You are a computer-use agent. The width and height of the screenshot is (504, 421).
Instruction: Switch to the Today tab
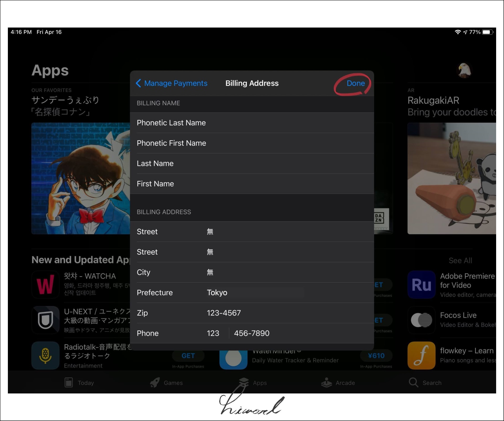coord(79,383)
